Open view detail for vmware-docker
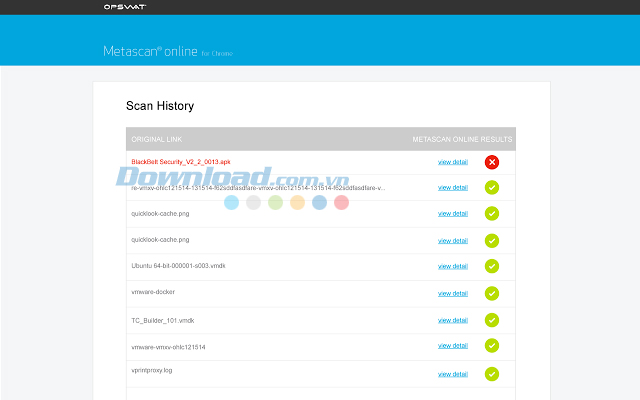Screen dimensions: 640x400 click(453, 293)
